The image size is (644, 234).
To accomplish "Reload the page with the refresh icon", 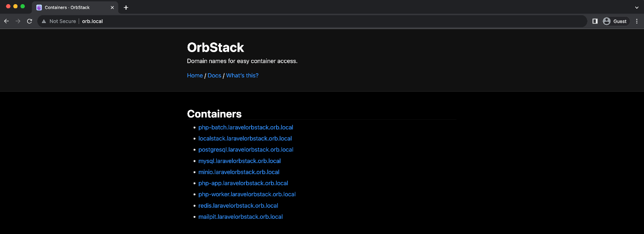I will click(x=29, y=21).
